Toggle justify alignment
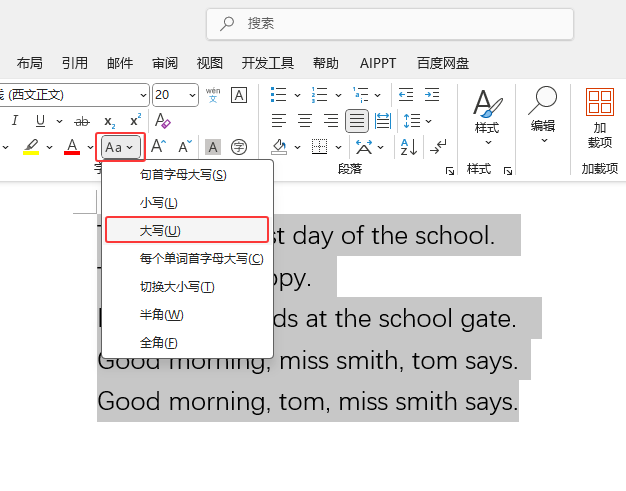The image size is (626, 491). pos(357,121)
